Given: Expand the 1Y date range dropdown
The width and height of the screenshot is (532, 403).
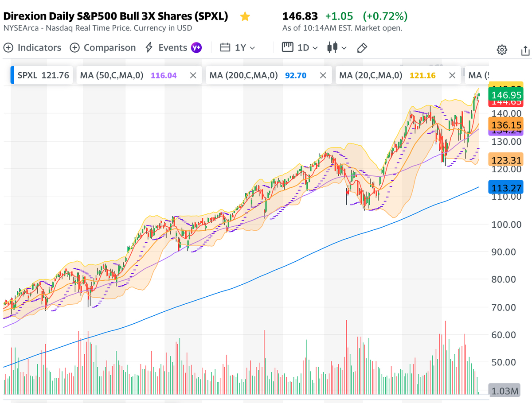Looking at the screenshot, I should click(238, 48).
